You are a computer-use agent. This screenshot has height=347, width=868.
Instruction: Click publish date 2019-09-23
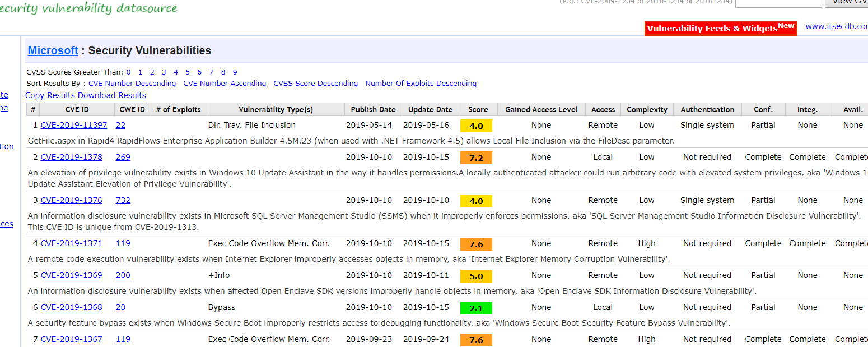[369, 339]
